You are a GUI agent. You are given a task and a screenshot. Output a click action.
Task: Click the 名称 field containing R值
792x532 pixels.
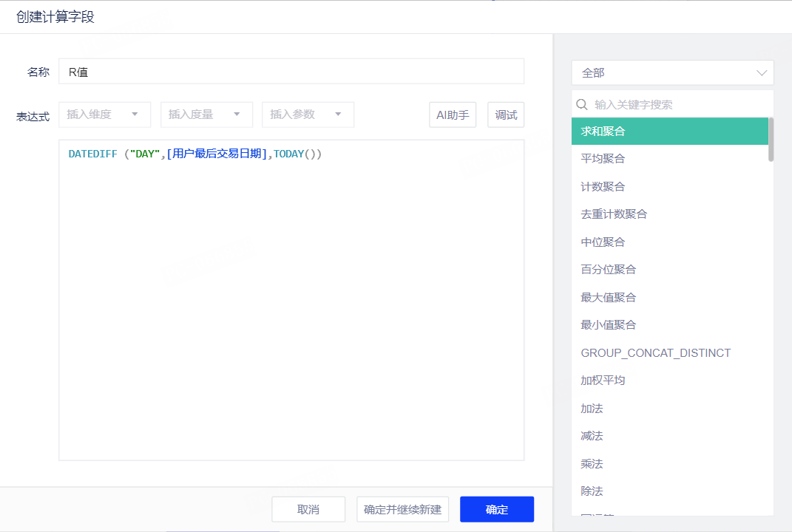pos(291,72)
